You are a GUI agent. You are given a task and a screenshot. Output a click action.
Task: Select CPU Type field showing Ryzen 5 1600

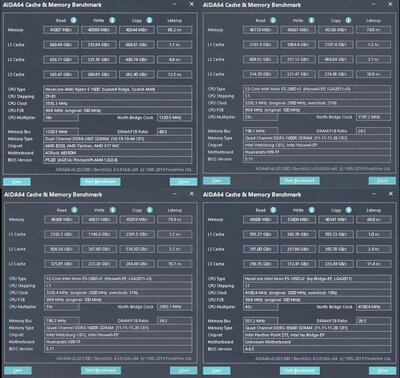[118, 89]
